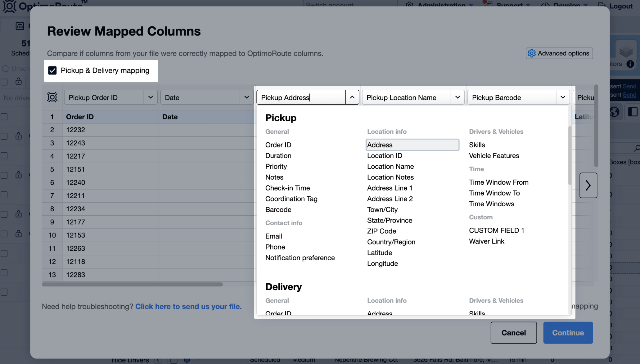Image resolution: width=640 pixels, height=364 pixels.
Task: Click the horizontal scrollbar under the table
Action: coord(132,285)
